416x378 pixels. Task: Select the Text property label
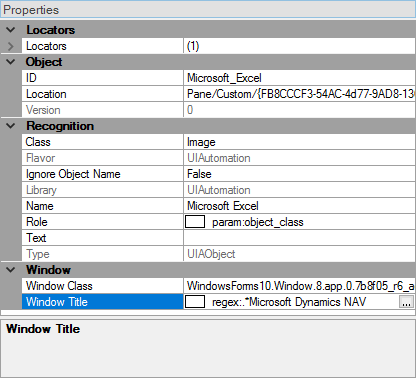pyautogui.click(x=36, y=238)
